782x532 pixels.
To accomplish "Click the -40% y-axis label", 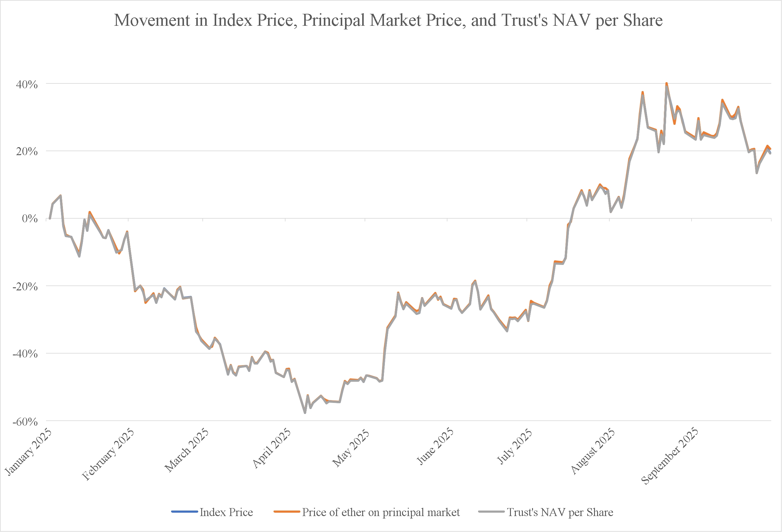I will pyautogui.click(x=25, y=354).
